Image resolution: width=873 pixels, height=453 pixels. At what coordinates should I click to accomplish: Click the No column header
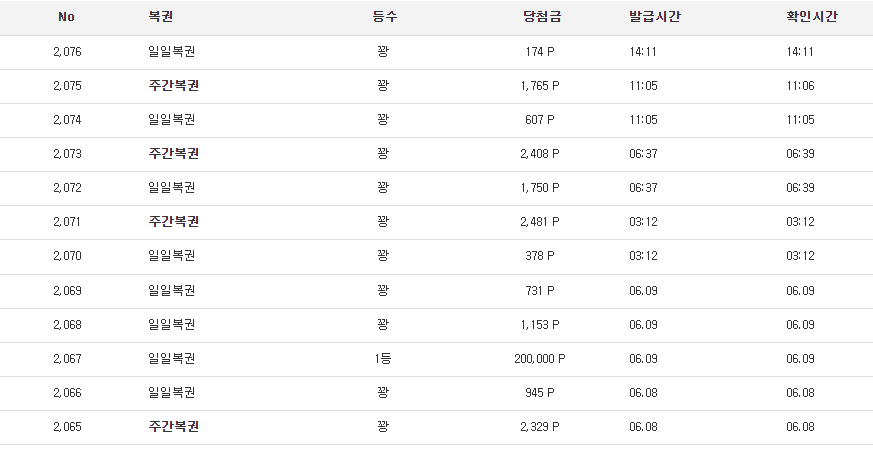click(x=66, y=17)
